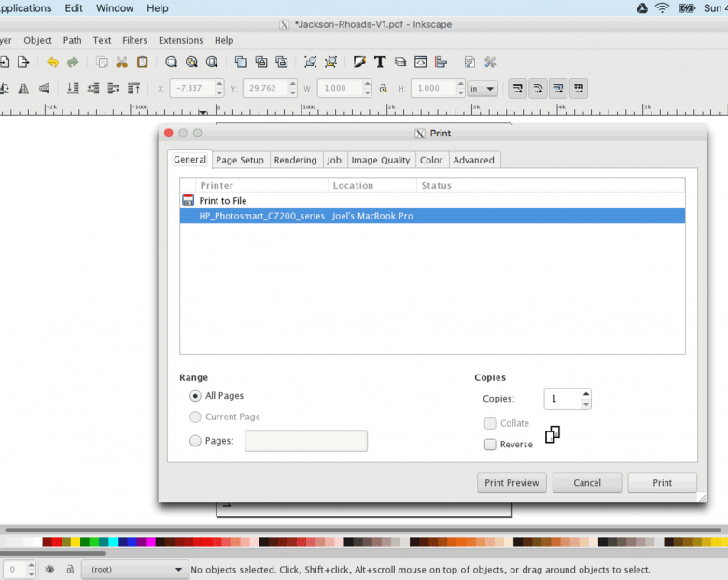Click the Print Preview button
This screenshot has height=580, width=728.
tap(511, 483)
